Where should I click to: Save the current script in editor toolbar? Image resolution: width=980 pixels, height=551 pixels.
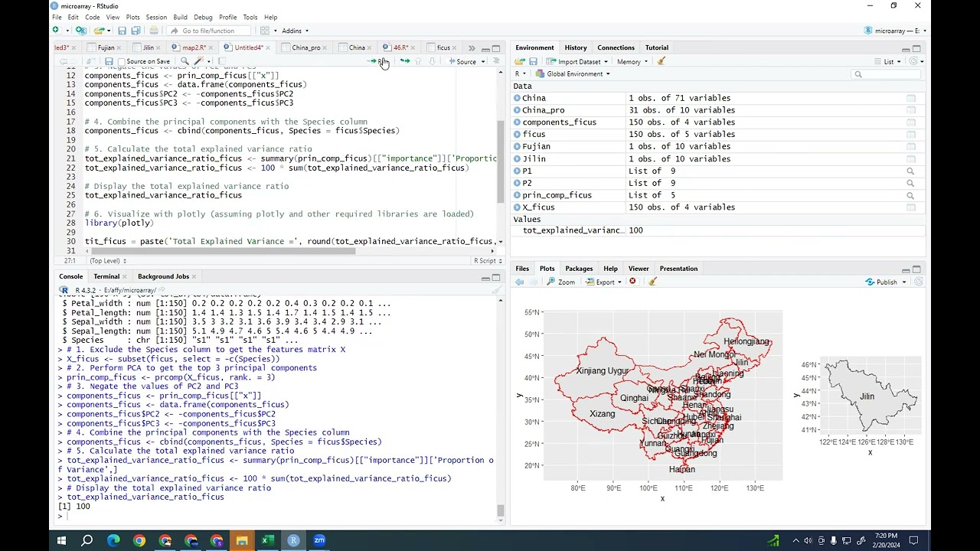point(109,61)
